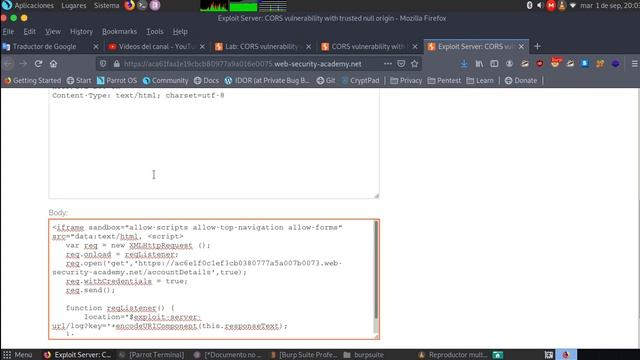Screen dimensions: 640x360
Task: Open a new browser tab
Action: point(537,47)
